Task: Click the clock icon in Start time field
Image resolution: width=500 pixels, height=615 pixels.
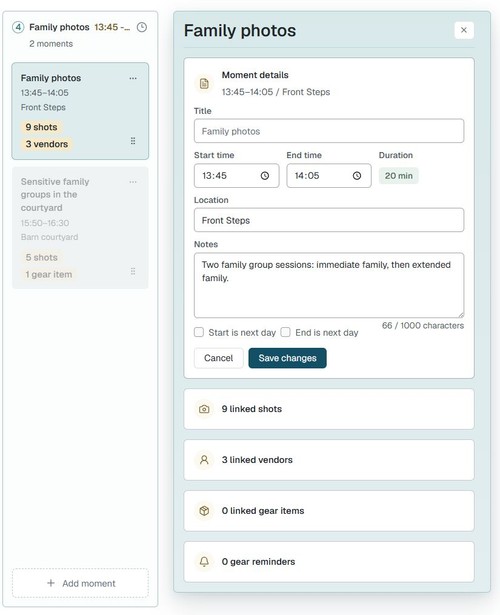Action: pos(265,176)
